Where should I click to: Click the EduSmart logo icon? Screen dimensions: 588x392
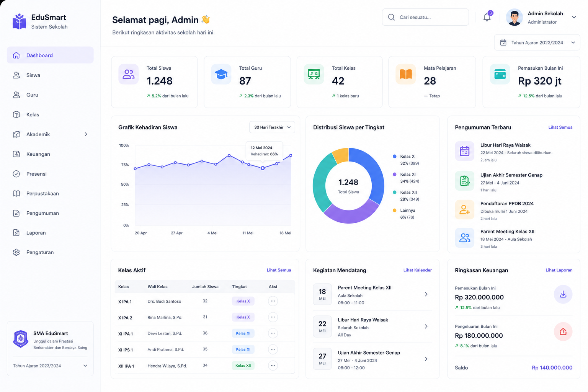coord(19,21)
